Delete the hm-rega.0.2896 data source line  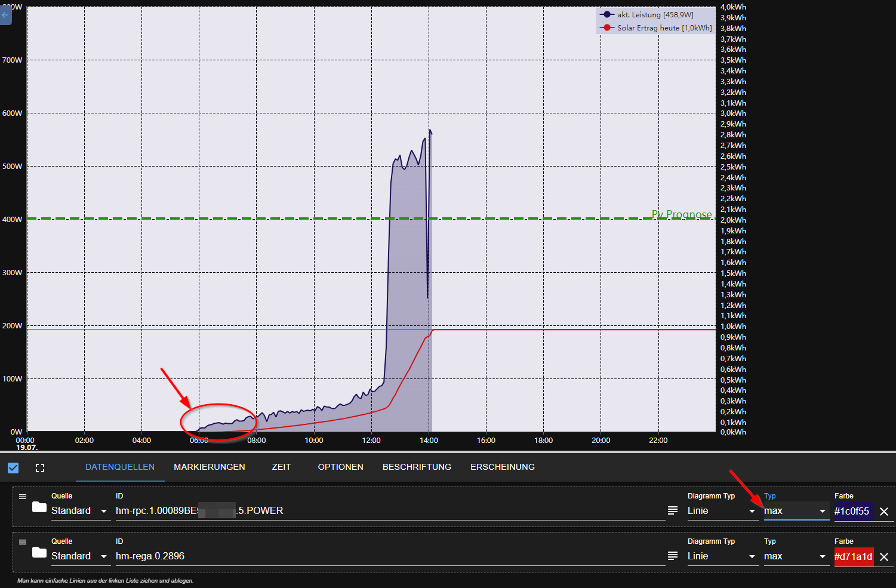point(884,557)
